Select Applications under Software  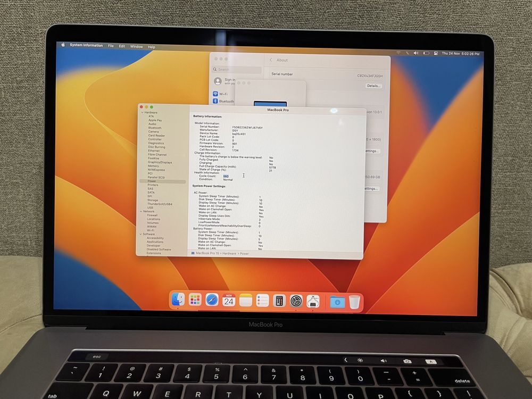tap(155, 242)
